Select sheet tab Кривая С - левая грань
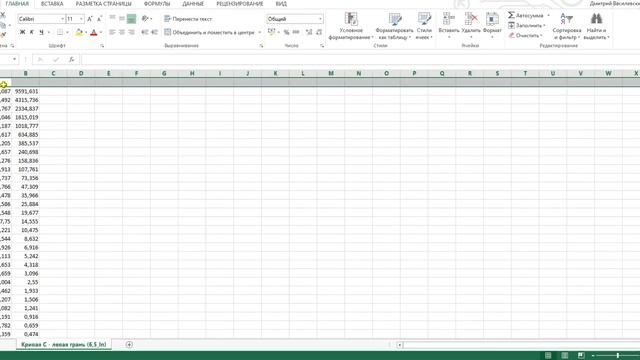The height and width of the screenshot is (360, 640). pyautogui.click(x=64, y=345)
